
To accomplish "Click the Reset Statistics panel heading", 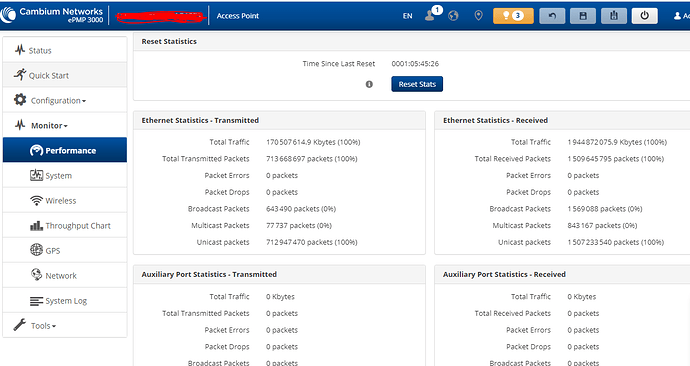I will point(169,41).
